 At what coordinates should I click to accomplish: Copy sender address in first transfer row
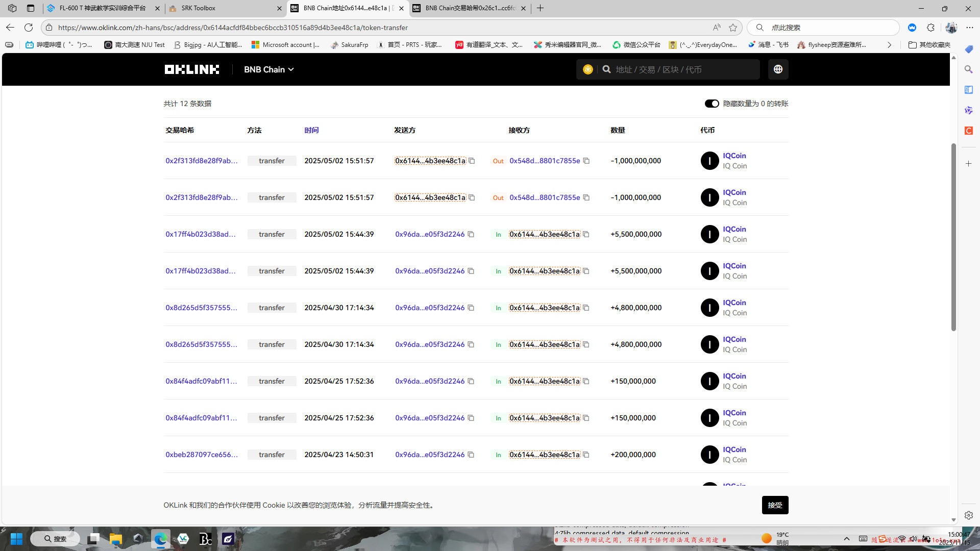pos(472,161)
